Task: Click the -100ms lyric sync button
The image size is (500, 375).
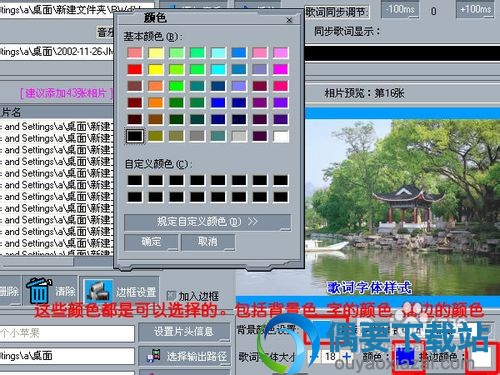Action: (400, 9)
